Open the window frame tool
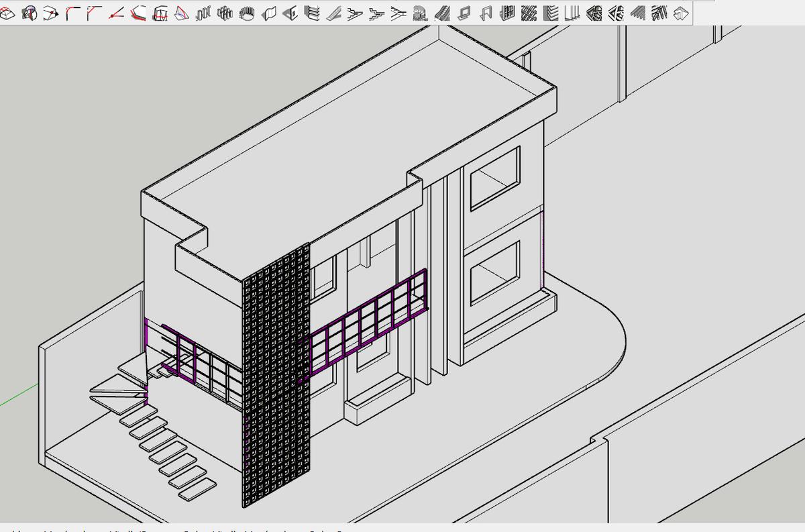 pyautogui.click(x=464, y=13)
